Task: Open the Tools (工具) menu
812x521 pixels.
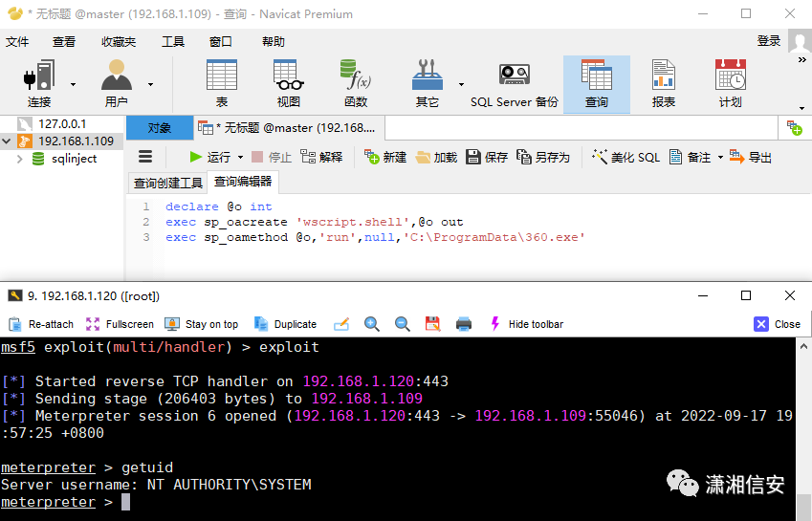Action: point(173,42)
